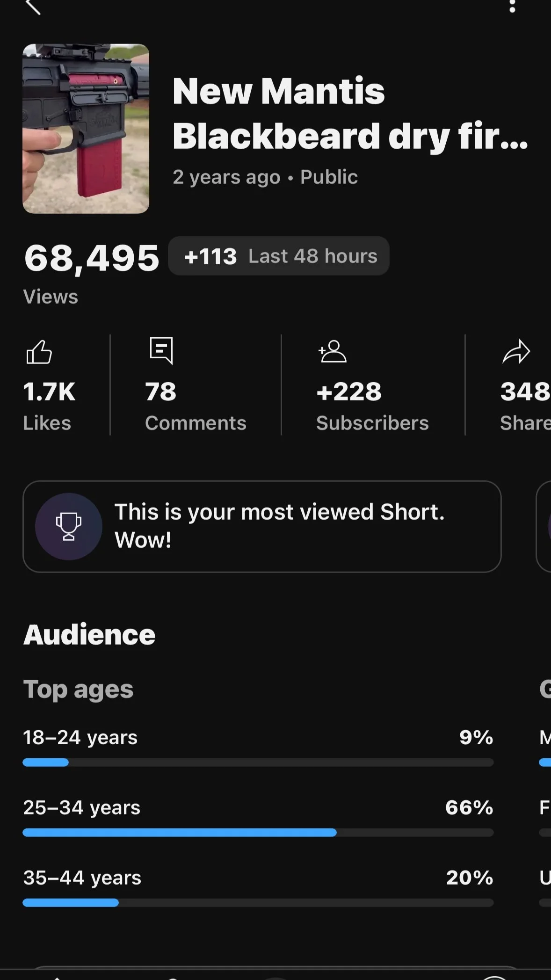Open the three-dot overflow menu
This screenshot has height=980, width=551.
pos(513,6)
